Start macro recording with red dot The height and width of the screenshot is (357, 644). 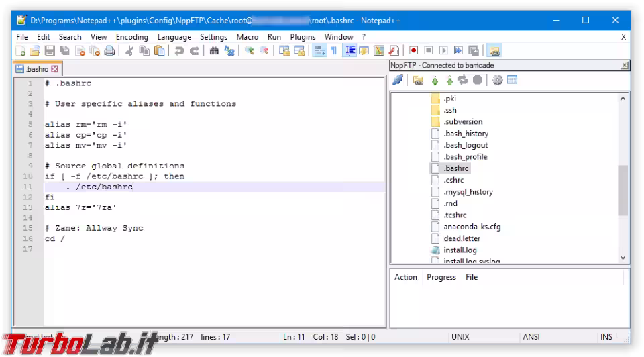414,50
